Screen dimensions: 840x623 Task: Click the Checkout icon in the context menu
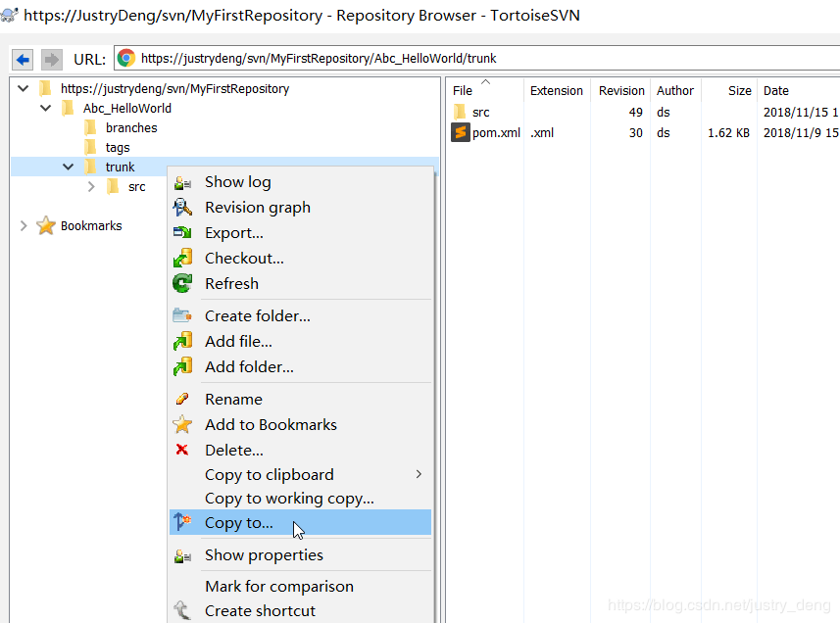pos(182,258)
